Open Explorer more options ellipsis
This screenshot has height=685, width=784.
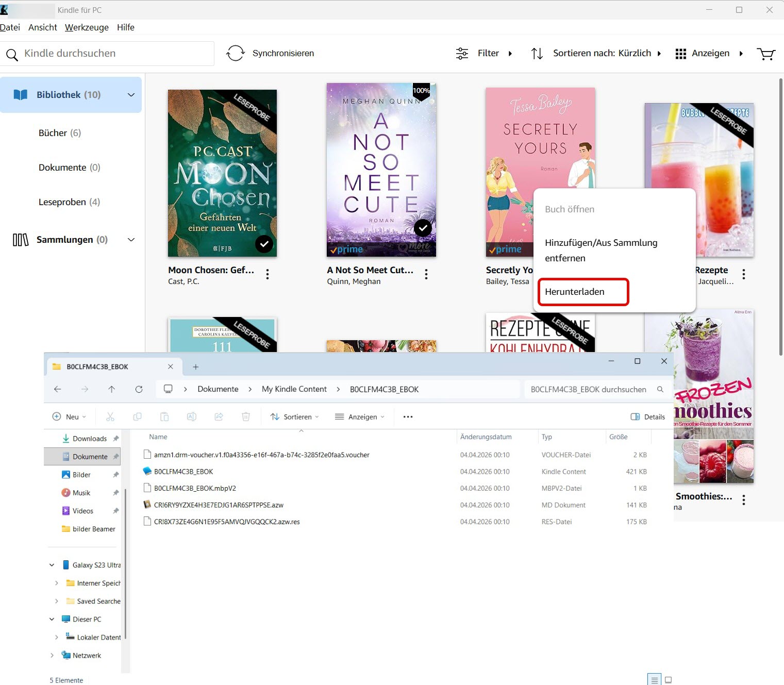point(408,416)
